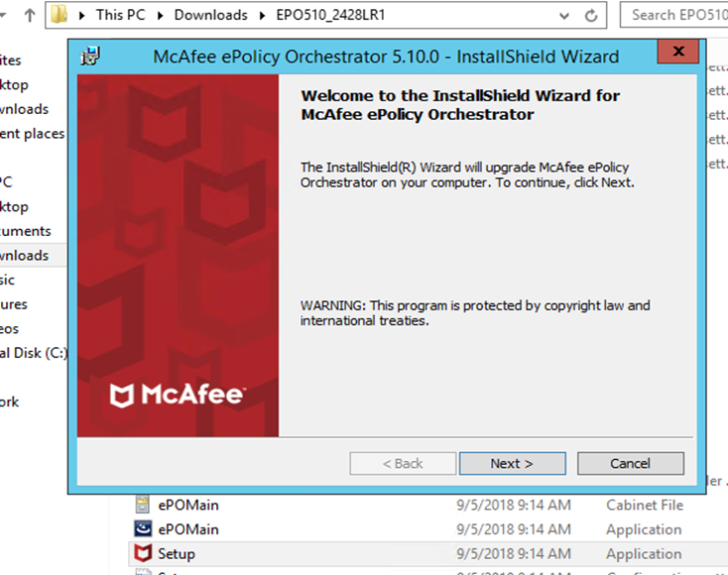The height and width of the screenshot is (575, 728).
Task: Expand the arrow before EPO510_2428LR1 in the breadcrumb
Action: pyautogui.click(x=262, y=15)
